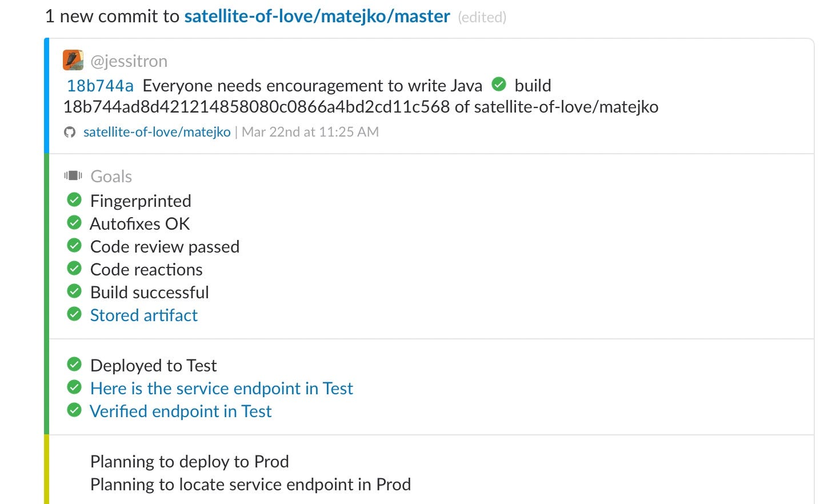Click the Fingerprinted green check icon
This screenshot has width=820, height=504.
(74, 199)
